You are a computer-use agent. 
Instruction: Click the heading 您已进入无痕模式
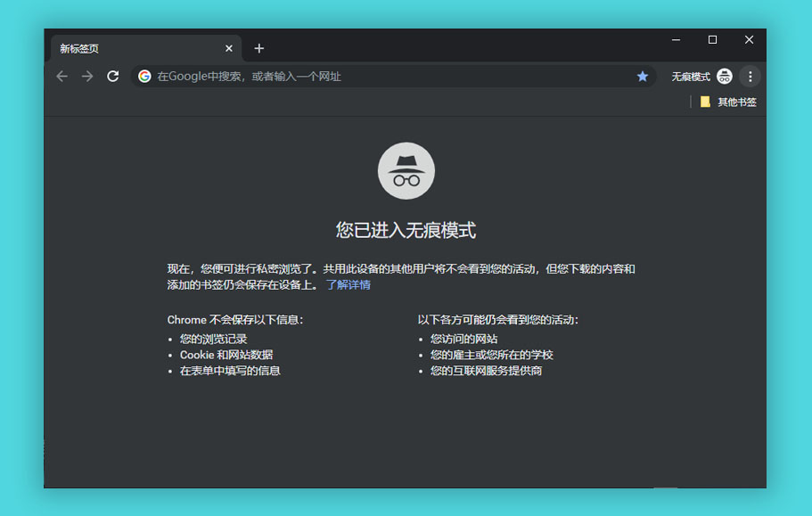click(x=407, y=228)
